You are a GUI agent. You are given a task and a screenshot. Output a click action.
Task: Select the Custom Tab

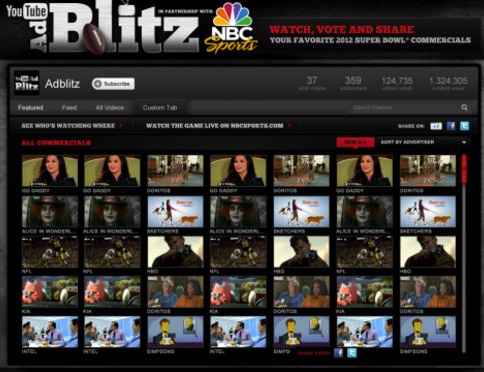160,108
